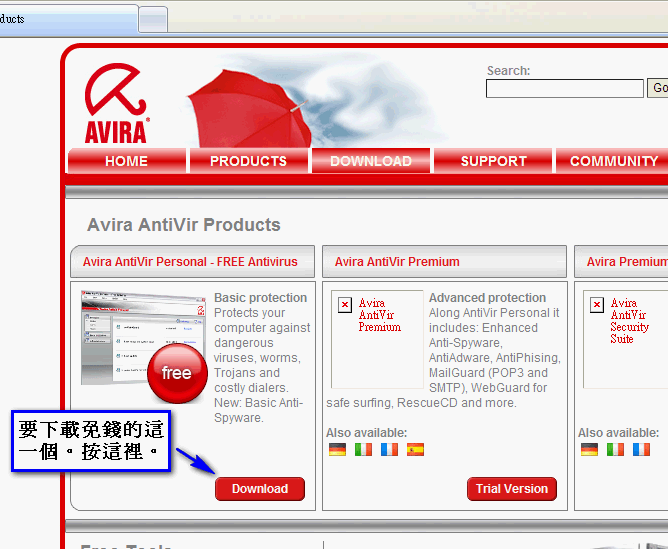The image size is (668, 549).
Task: Click the Spanish flag under AntiVir Premium
Action: tap(415, 449)
